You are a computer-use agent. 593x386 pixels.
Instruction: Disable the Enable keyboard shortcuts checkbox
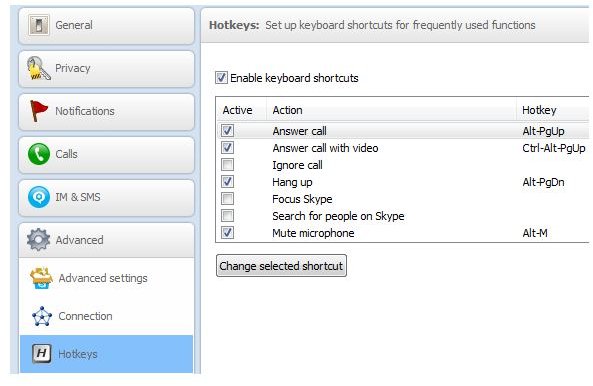tap(221, 78)
